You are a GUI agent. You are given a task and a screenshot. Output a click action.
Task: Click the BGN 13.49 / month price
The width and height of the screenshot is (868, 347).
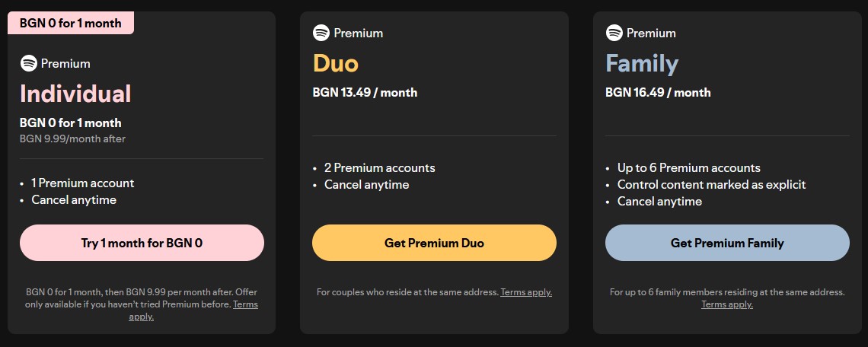click(365, 92)
